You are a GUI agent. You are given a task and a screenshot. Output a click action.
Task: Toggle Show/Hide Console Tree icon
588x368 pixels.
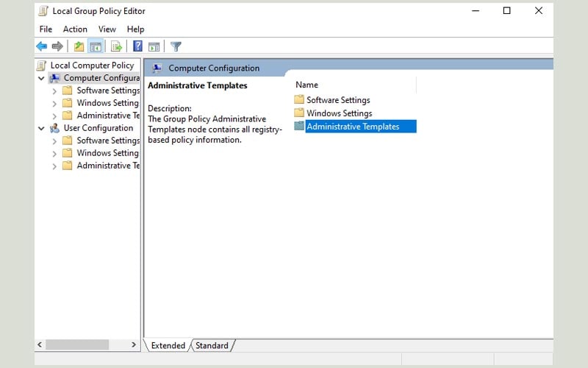[x=96, y=46]
